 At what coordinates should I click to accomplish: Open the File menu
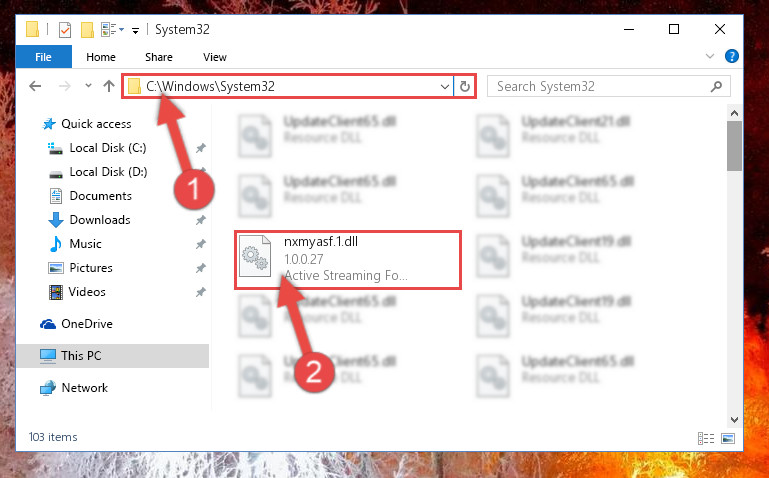[x=44, y=57]
